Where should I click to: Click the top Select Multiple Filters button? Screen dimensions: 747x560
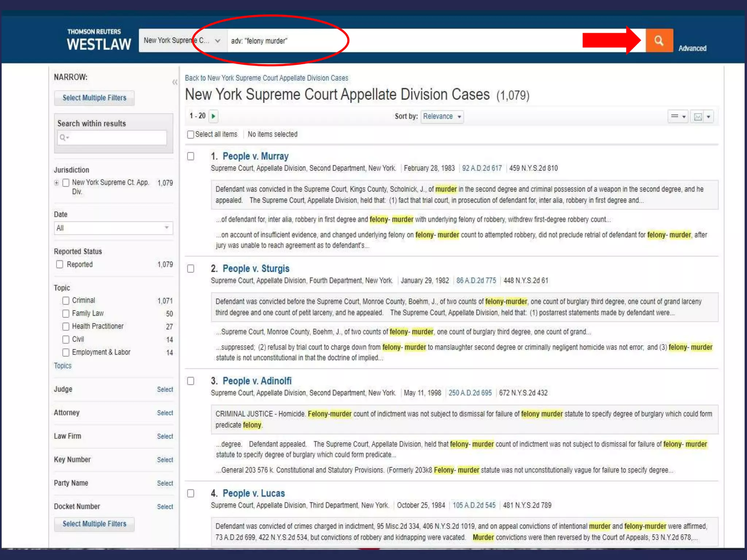94,98
